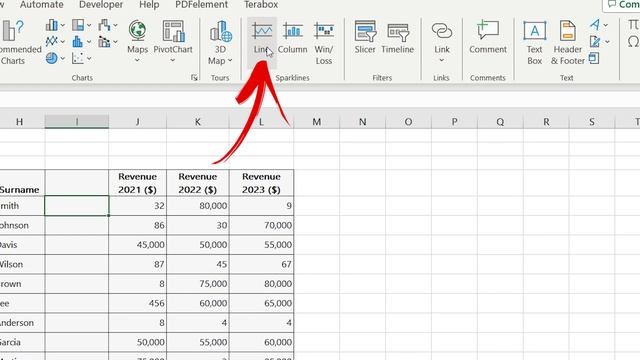Open the Automate ribbon tab
Screen dimensions: 640x360
pyautogui.click(x=42, y=5)
